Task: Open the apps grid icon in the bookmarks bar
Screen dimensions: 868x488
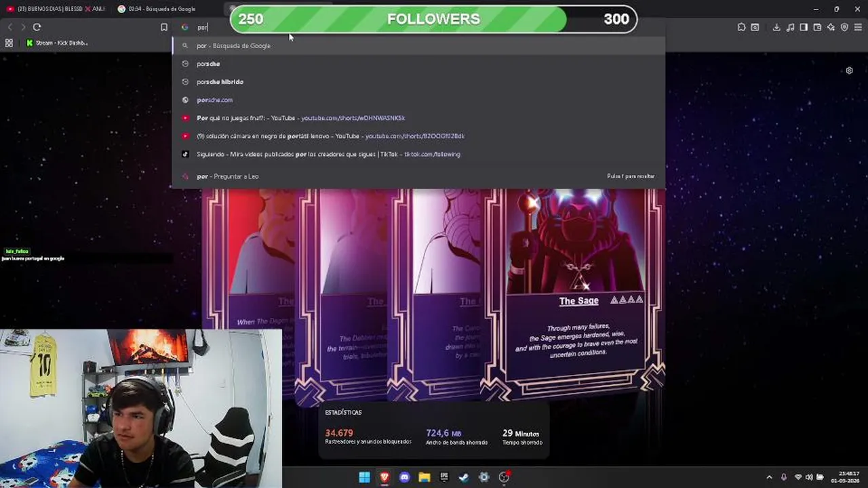Action: [9, 43]
